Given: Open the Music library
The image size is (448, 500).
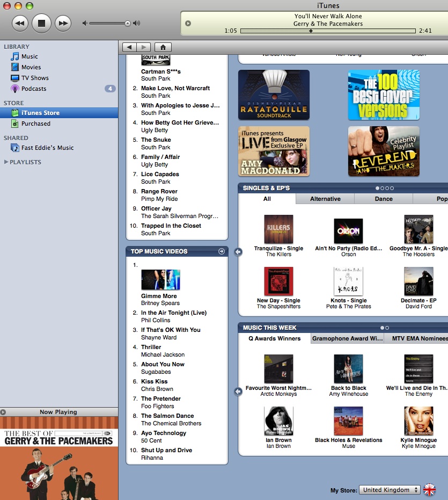Looking at the screenshot, I should (x=30, y=56).
